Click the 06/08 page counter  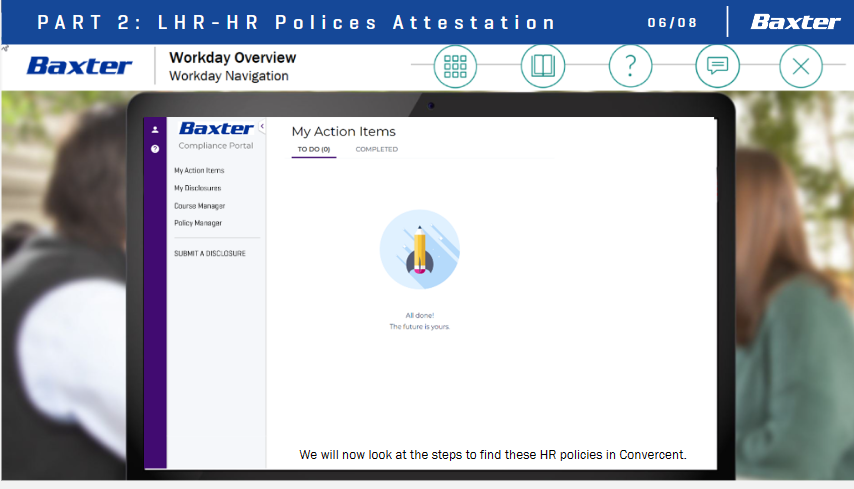coord(672,23)
